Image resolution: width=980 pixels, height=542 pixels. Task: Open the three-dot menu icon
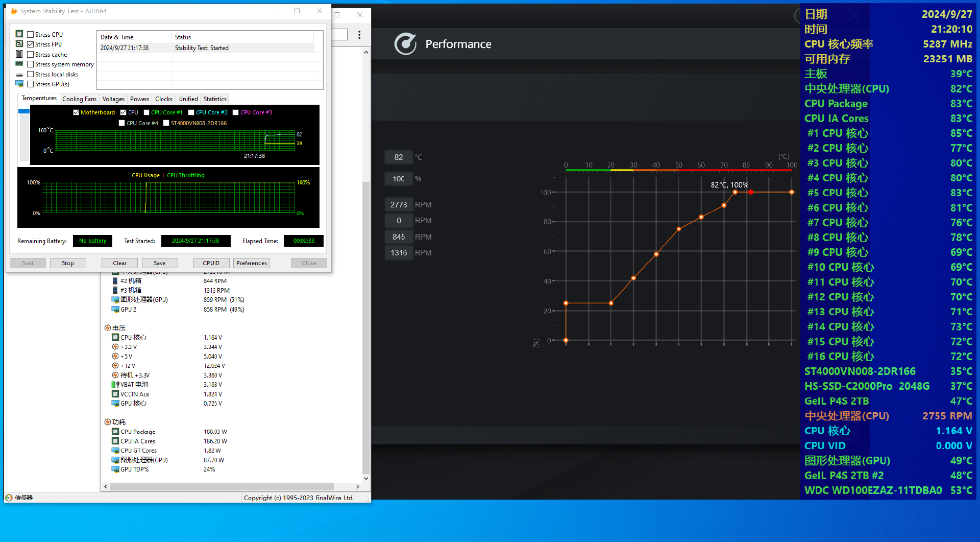pyautogui.click(x=359, y=35)
